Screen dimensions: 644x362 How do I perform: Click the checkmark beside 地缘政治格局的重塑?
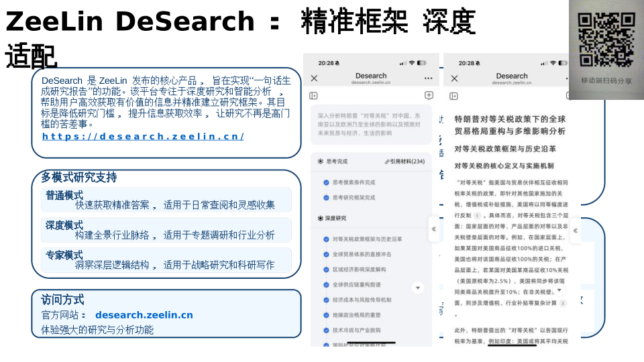click(326, 315)
